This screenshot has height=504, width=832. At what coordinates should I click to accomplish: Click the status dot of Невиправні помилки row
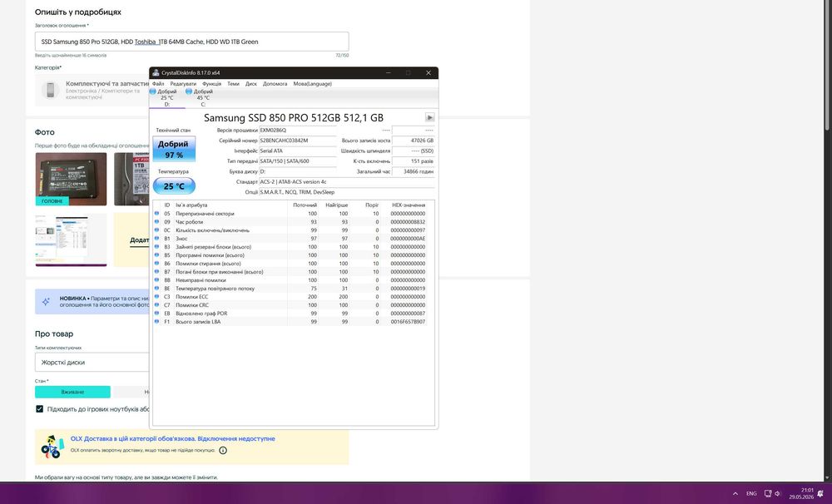tap(156, 280)
